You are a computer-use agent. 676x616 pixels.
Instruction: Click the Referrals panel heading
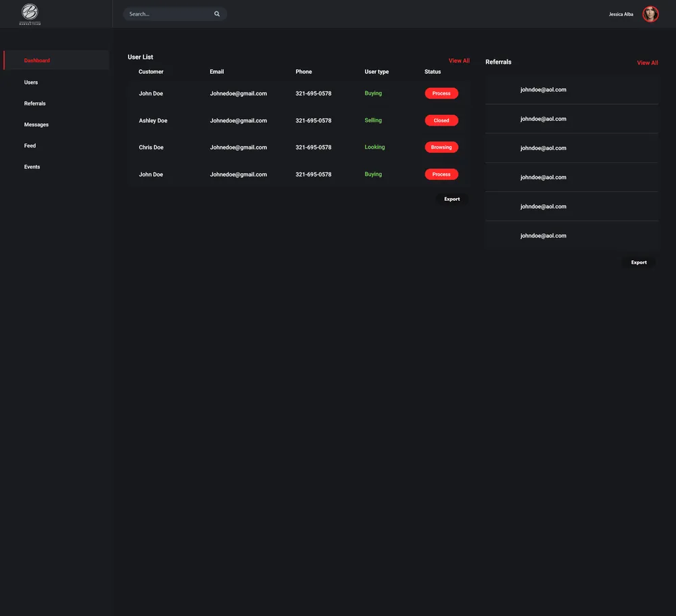[x=498, y=62]
